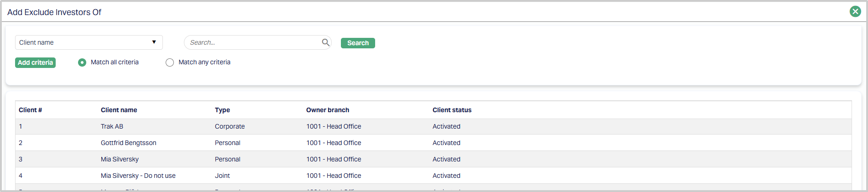
Task: Choose client Mia Silversky personal row
Action: coord(120,159)
